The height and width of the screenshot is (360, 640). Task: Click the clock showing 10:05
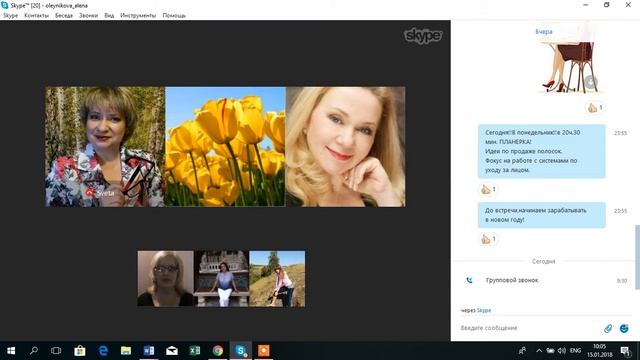pos(600,351)
